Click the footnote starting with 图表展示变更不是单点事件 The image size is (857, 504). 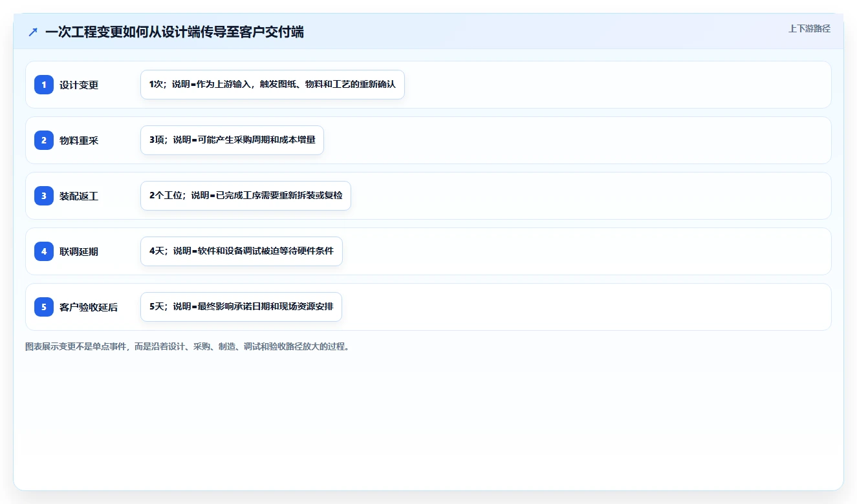[189, 347]
